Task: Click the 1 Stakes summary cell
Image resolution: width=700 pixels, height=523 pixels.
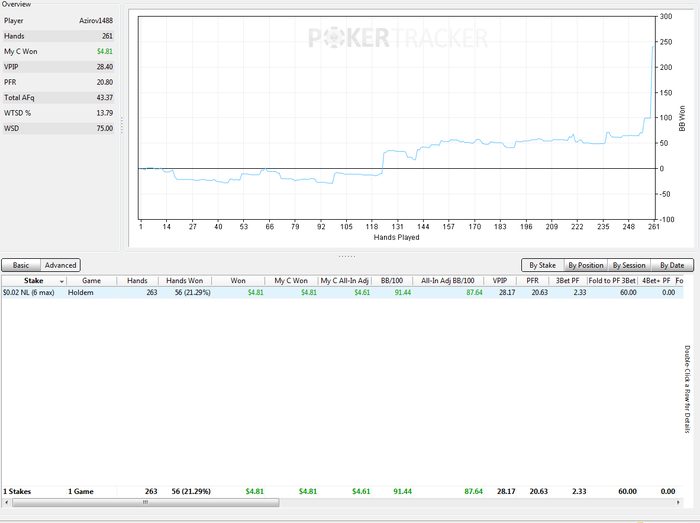Action: 17,491
